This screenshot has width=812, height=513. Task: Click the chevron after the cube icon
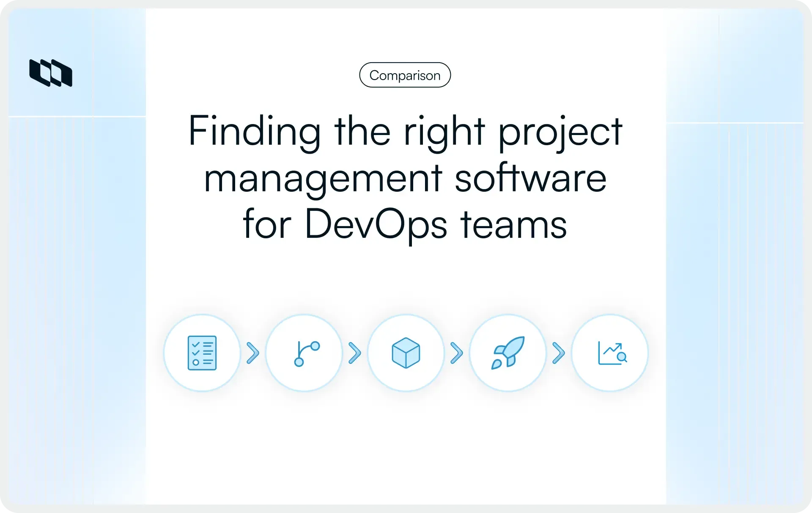457,353
